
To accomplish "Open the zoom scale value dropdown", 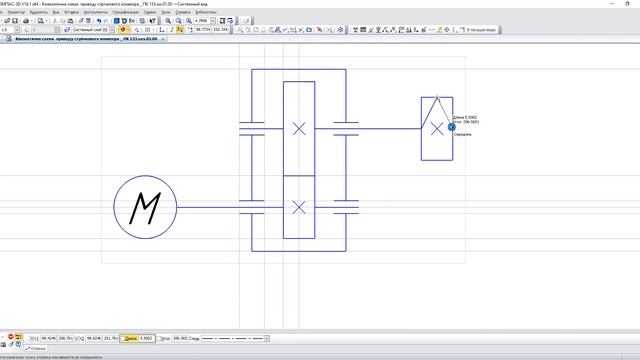I will click(x=213, y=21).
